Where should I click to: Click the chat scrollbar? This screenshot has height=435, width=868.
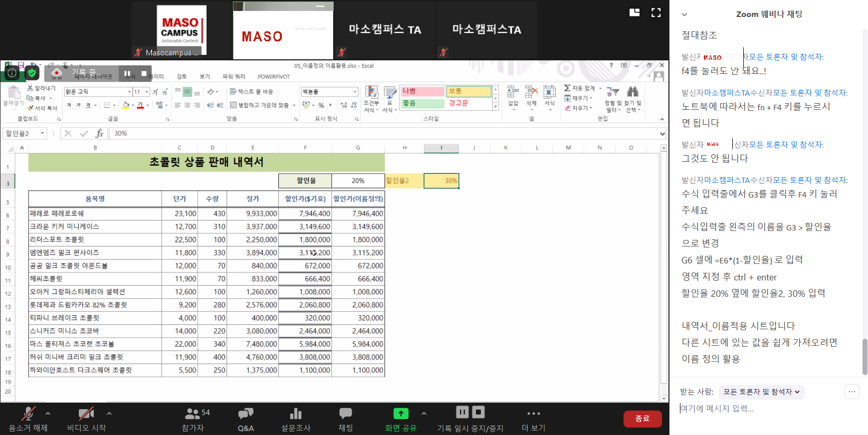[865, 356]
